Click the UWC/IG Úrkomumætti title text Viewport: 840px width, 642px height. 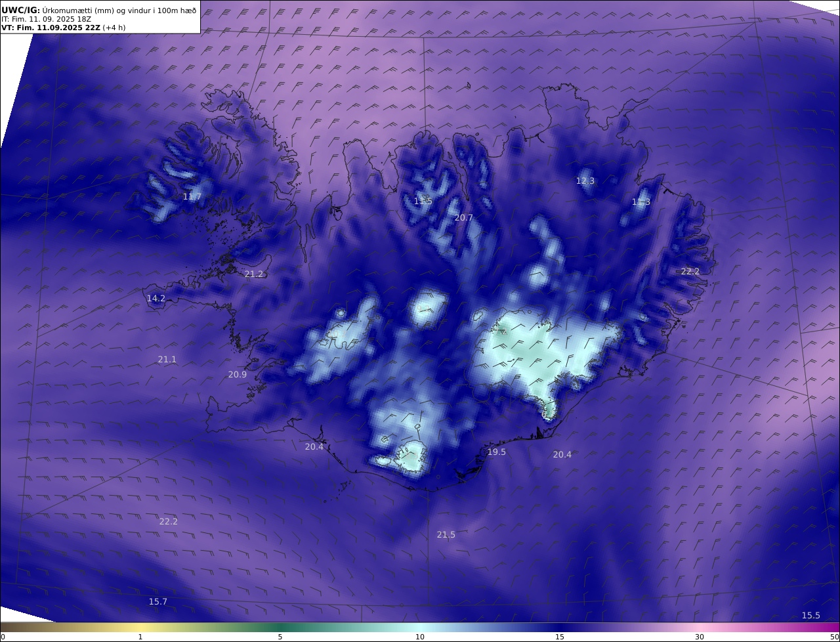click(99, 10)
